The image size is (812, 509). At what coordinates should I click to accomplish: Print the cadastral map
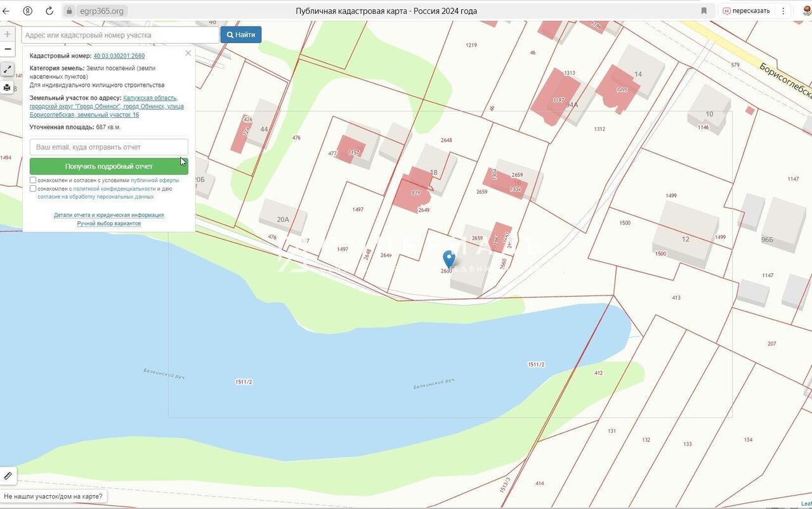tap(8, 87)
